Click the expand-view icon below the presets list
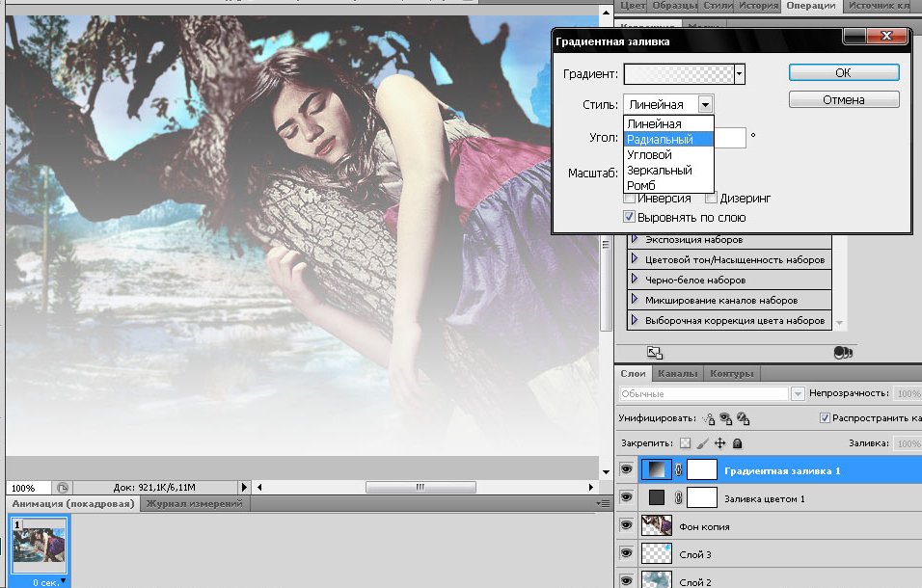The width and height of the screenshot is (922, 588). (x=655, y=353)
